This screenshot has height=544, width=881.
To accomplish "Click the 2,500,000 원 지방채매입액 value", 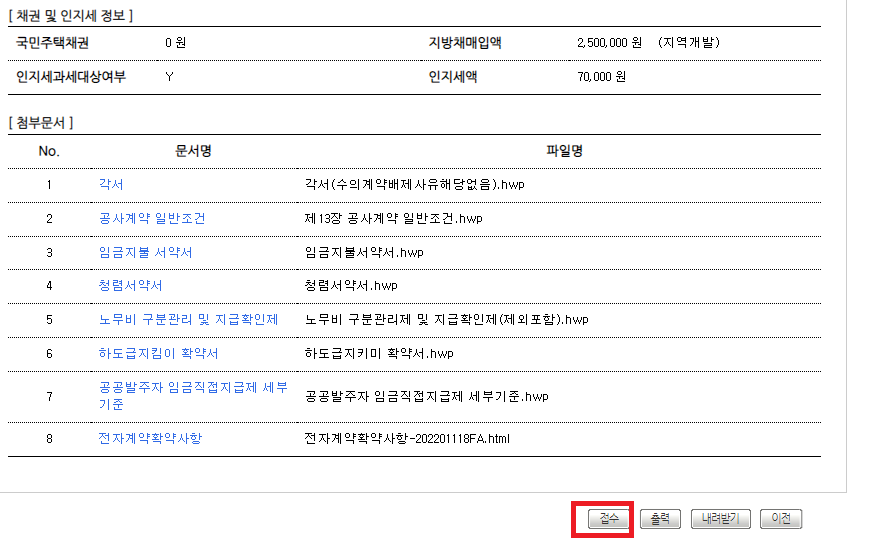I will coord(609,43).
